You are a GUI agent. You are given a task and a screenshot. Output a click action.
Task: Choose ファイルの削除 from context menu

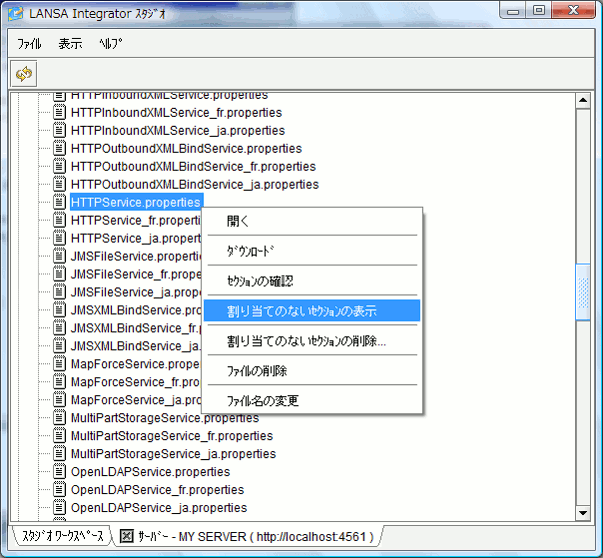[312, 371]
